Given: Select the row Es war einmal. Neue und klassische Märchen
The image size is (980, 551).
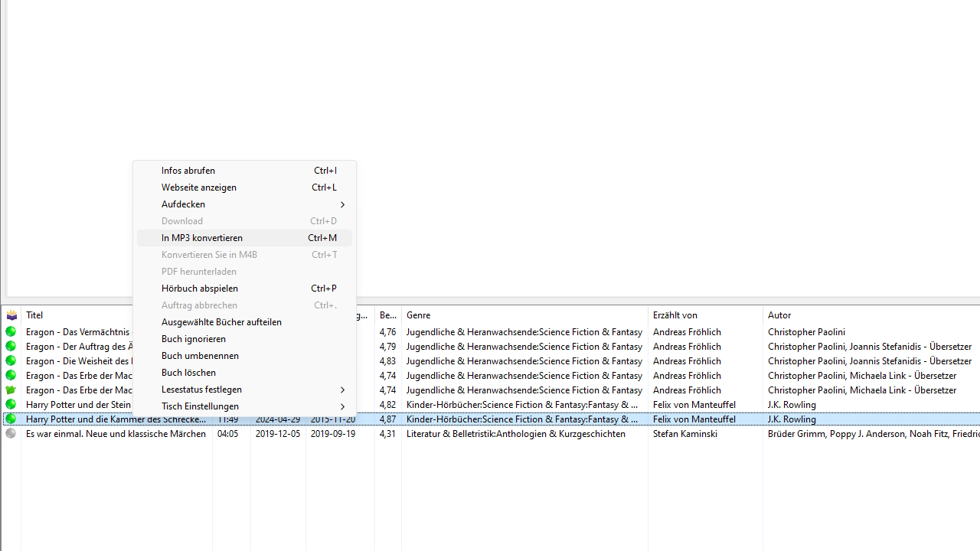Looking at the screenshot, I should (x=115, y=433).
